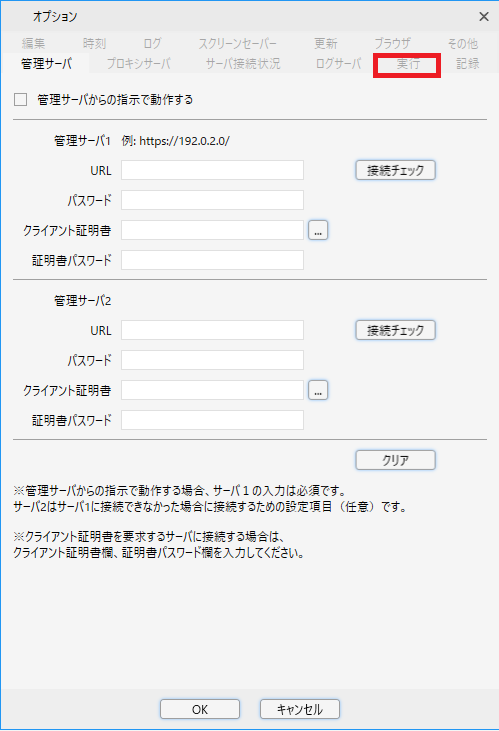Focus the 管理サーバ1 URL field
The height and width of the screenshot is (731, 499).
point(213,170)
